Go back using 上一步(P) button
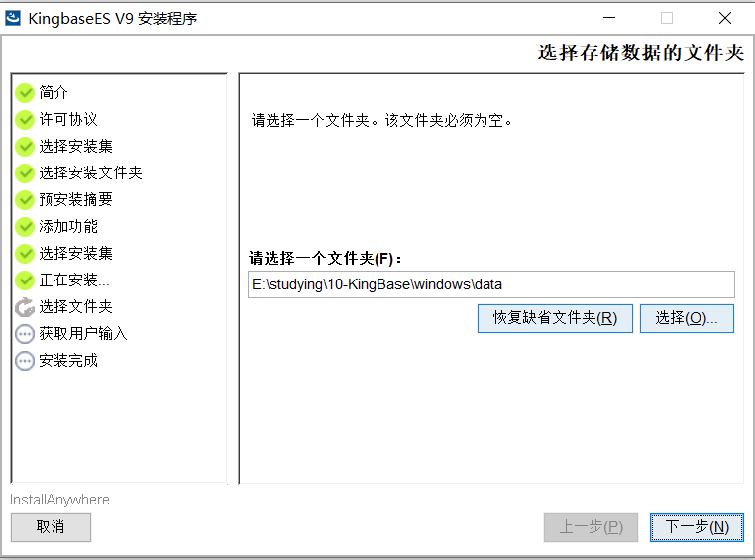755x560 pixels. [591, 527]
